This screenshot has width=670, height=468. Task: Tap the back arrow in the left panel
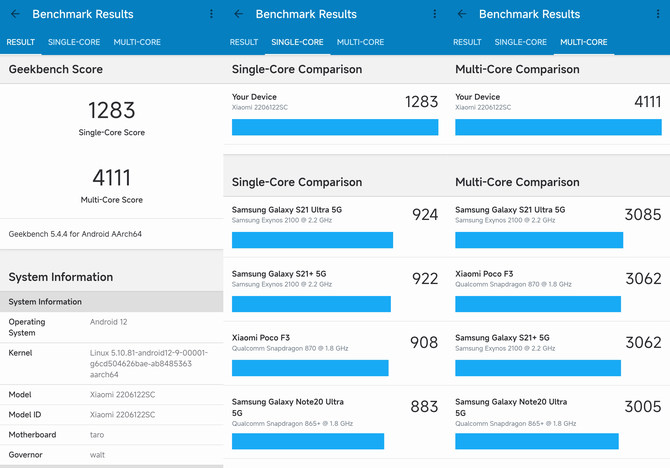tap(15, 14)
